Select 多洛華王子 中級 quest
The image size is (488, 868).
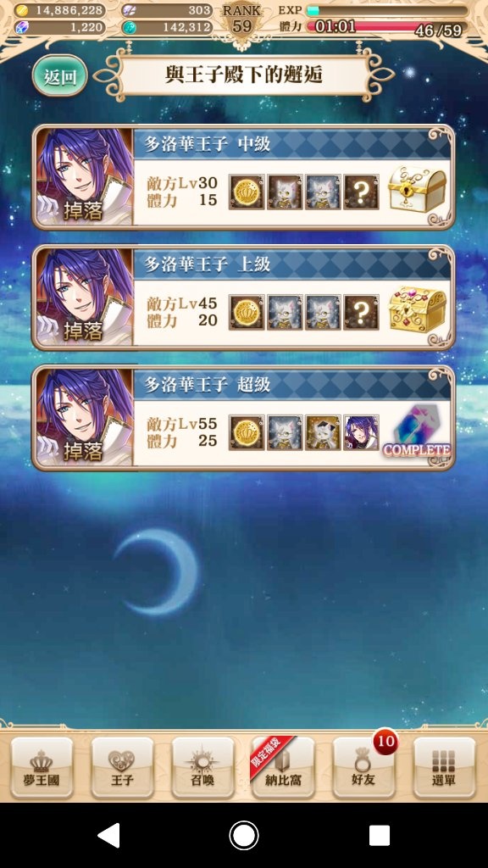pyautogui.click(x=243, y=176)
